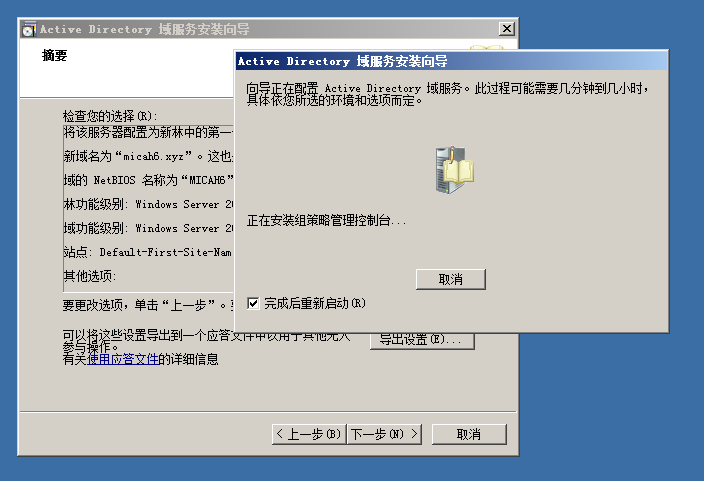
Task: Cancel the wizard using bottom 取消 button
Action: (469, 434)
